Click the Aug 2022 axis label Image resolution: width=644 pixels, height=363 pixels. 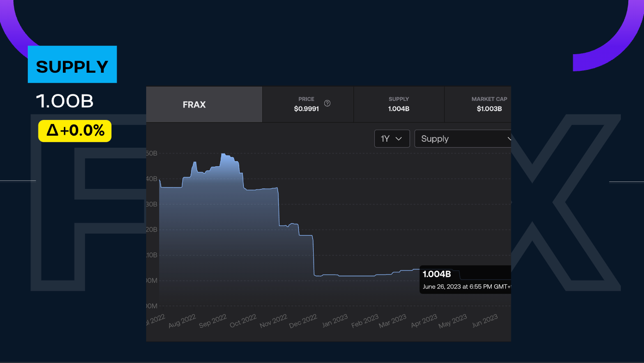pos(182,321)
